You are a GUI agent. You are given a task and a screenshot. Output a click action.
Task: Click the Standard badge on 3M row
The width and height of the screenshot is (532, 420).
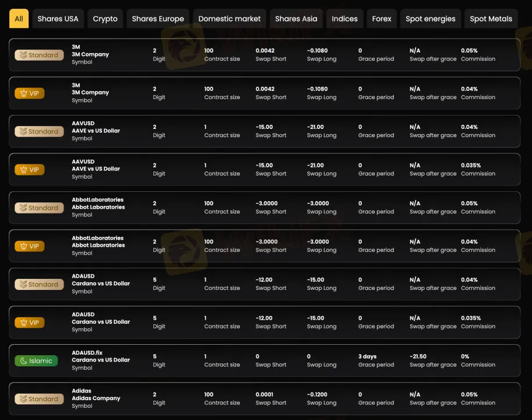tap(39, 55)
